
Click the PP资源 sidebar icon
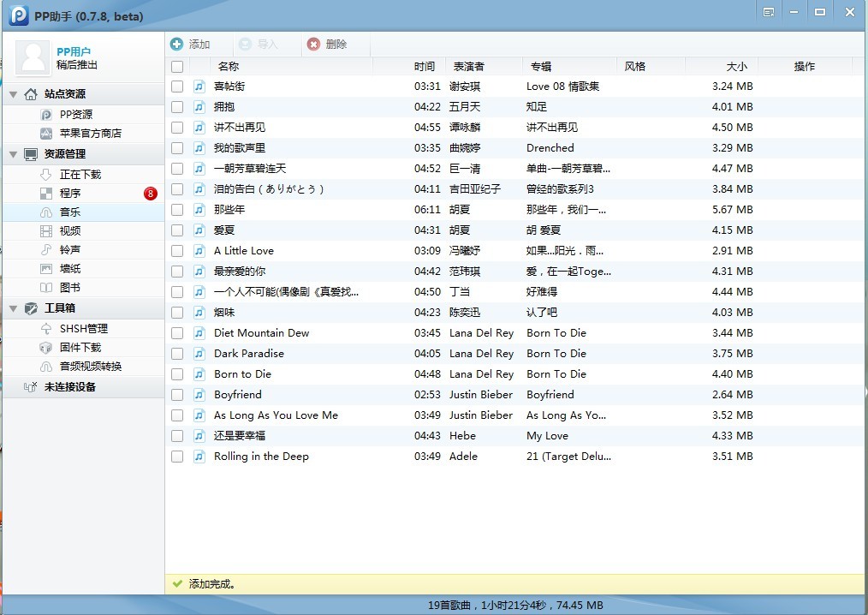coord(46,115)
